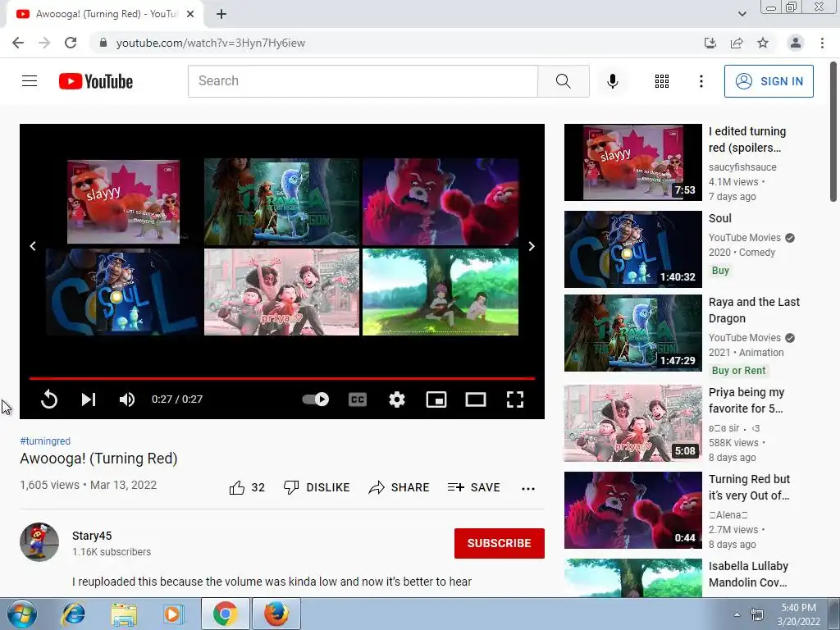Open Raya and the Last Dragon title

coord(754,310)
